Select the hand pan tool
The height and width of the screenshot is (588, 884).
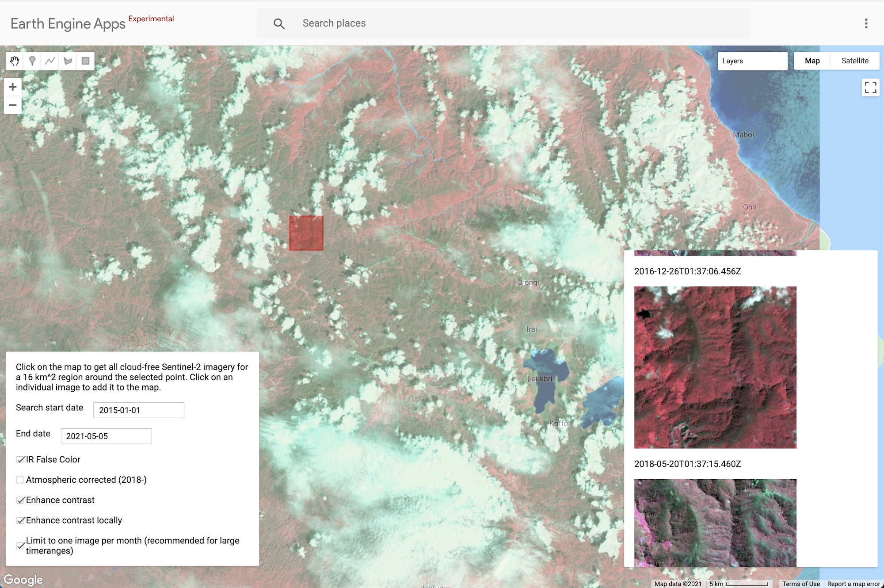(15, 61)
